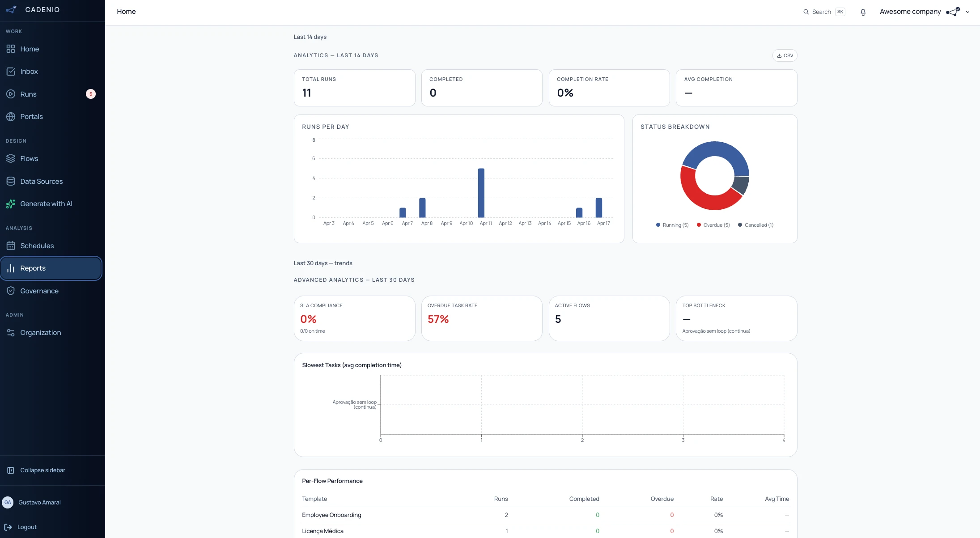
Task: Toggle Running series in status legend
Action: pos(672,225)
